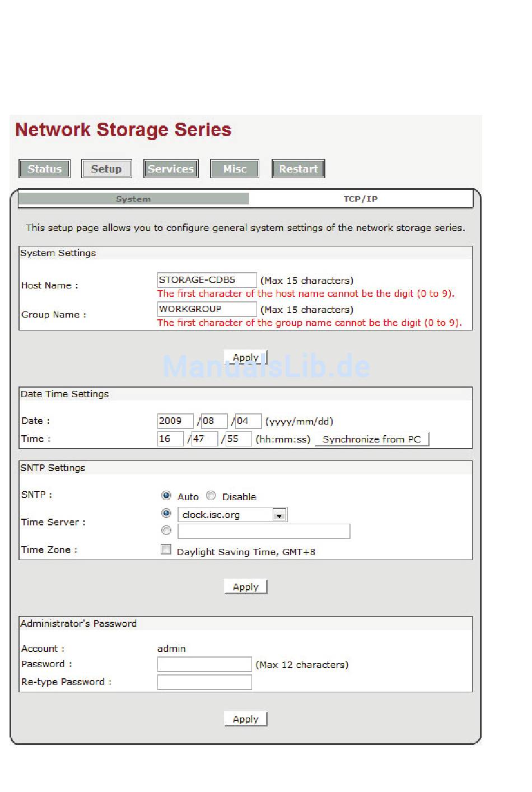Screen dimensions: 532x792
Task: Click the group name digit warning text
Action: tap(309, 323)
